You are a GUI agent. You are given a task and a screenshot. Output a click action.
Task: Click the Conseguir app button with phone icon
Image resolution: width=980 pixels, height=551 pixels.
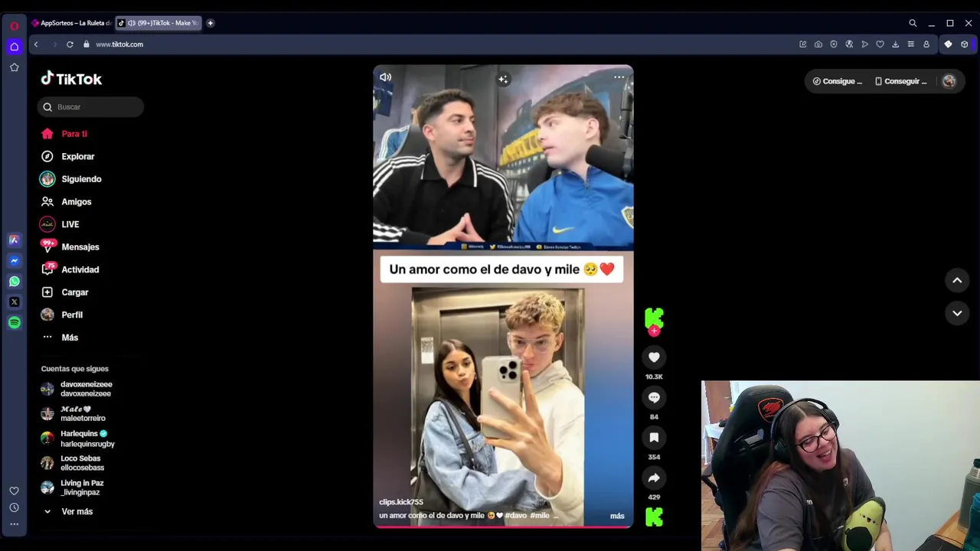click(x=901, y=81)
